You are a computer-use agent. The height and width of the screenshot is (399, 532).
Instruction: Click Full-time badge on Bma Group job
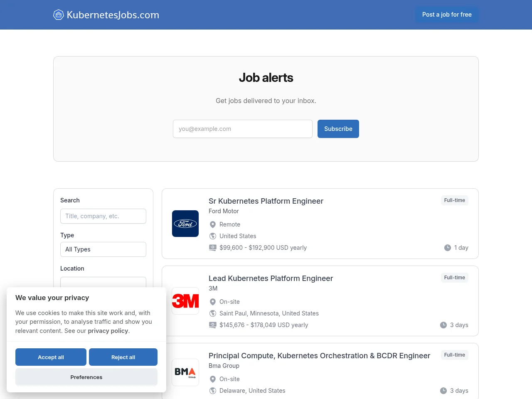[x=454, y=355]
